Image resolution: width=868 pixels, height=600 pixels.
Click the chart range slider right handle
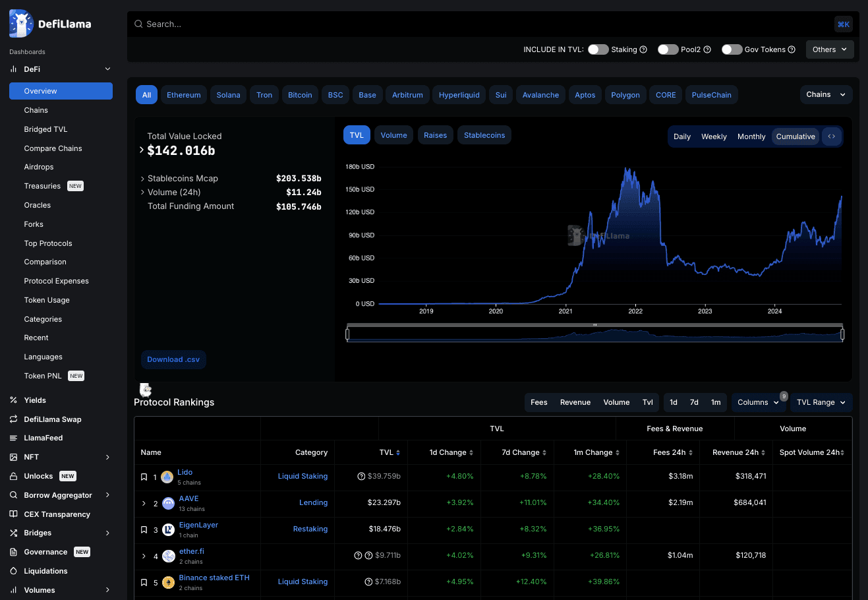point(842,334)
